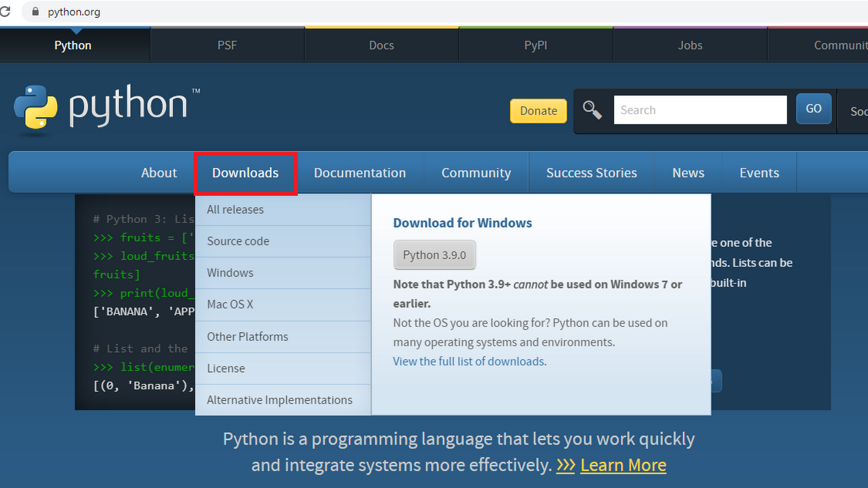
Task: Follow the Learn More link
Action: click(623, 465)
